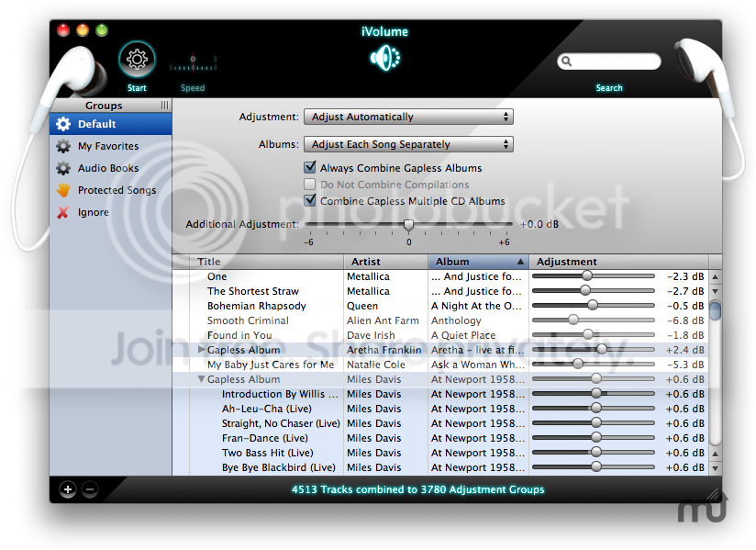This screenshot has width=756, height=550.
Task: Select the Protected Songs hand icon
Action: click(63, 190)
